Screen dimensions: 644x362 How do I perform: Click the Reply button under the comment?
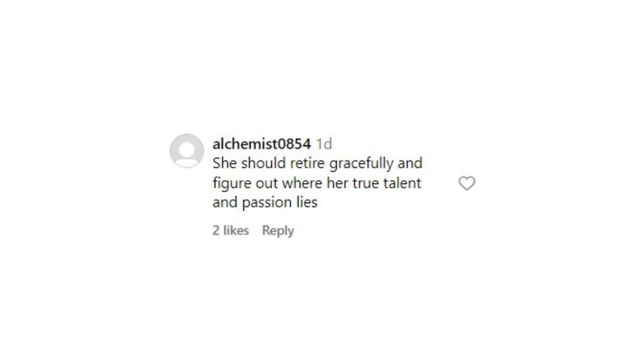278,231
